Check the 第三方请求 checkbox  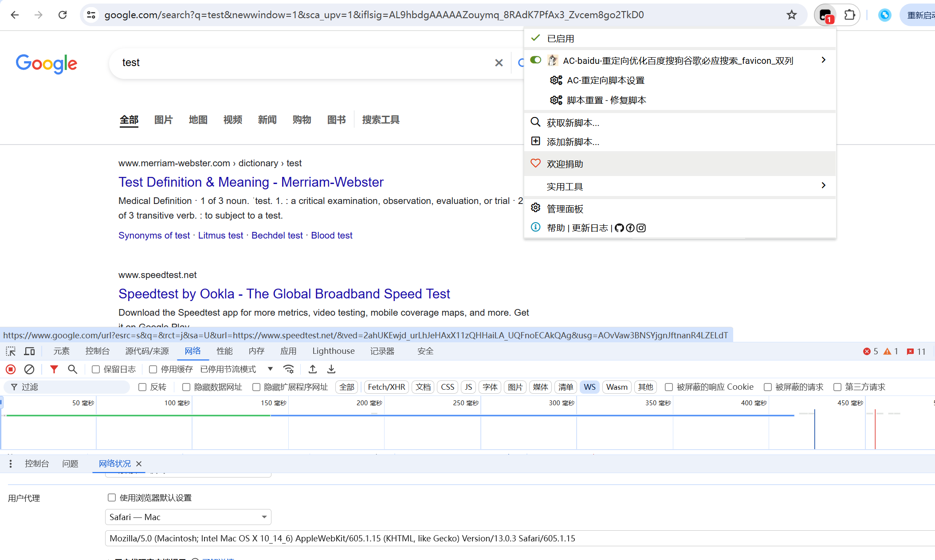(837, 387)
